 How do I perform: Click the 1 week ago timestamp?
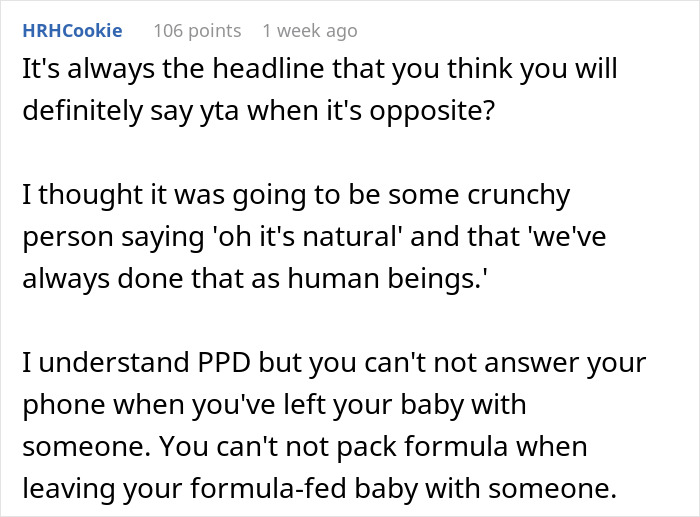tap(309, 31)
